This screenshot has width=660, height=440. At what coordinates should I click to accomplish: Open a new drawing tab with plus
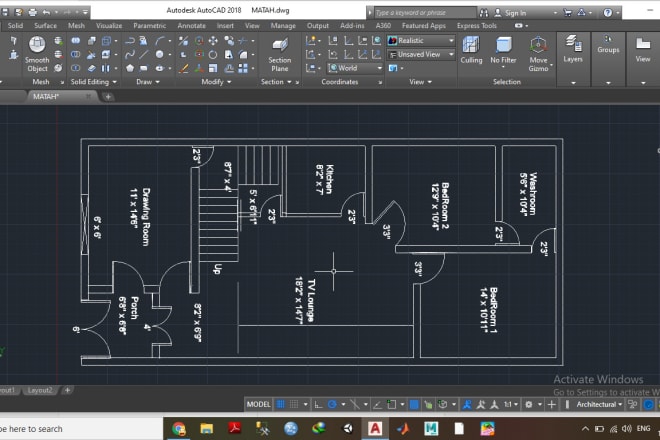(108, 97)
